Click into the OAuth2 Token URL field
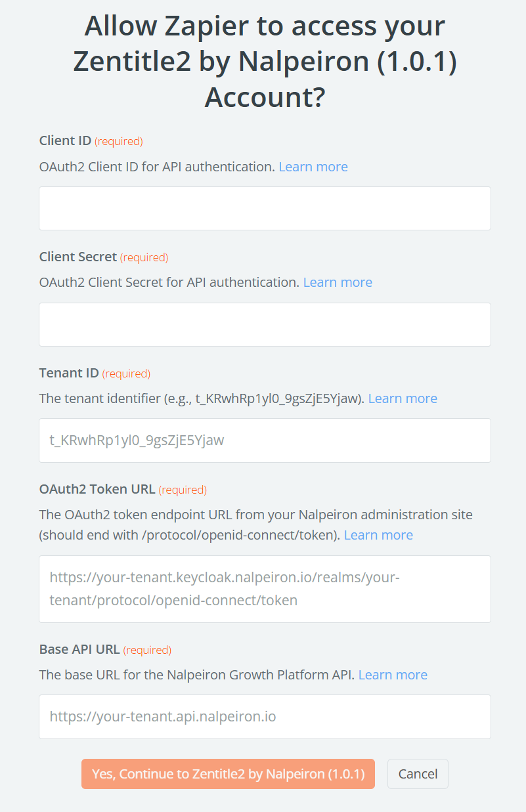 tap(265, 589)
